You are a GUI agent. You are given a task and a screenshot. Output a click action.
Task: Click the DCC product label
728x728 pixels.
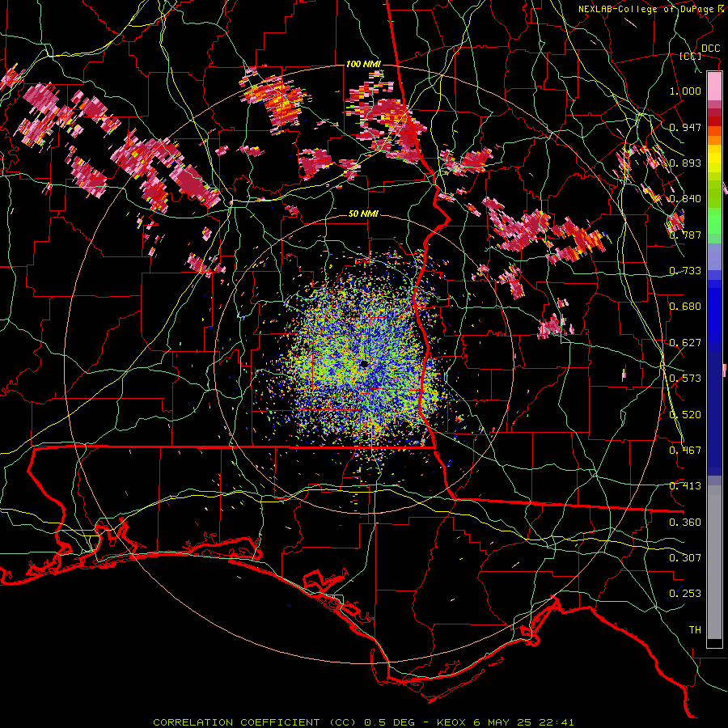coord(710,49)
